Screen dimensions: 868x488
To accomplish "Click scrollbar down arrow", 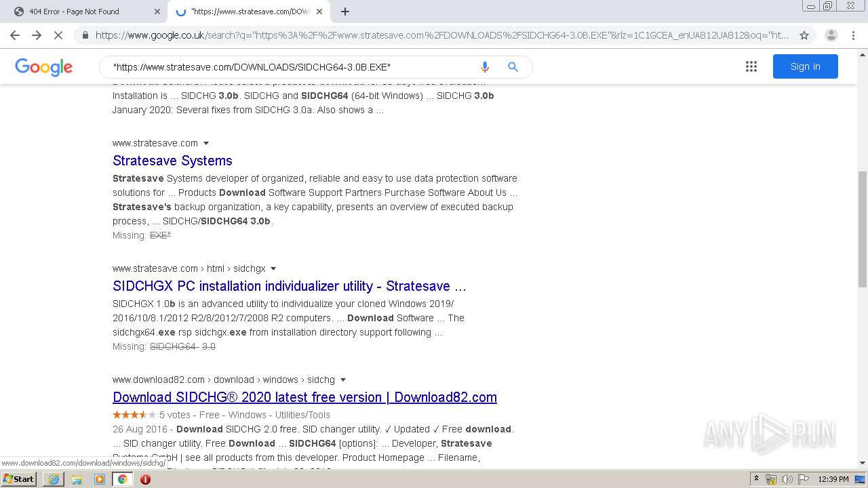I will [x=862, y=463].
